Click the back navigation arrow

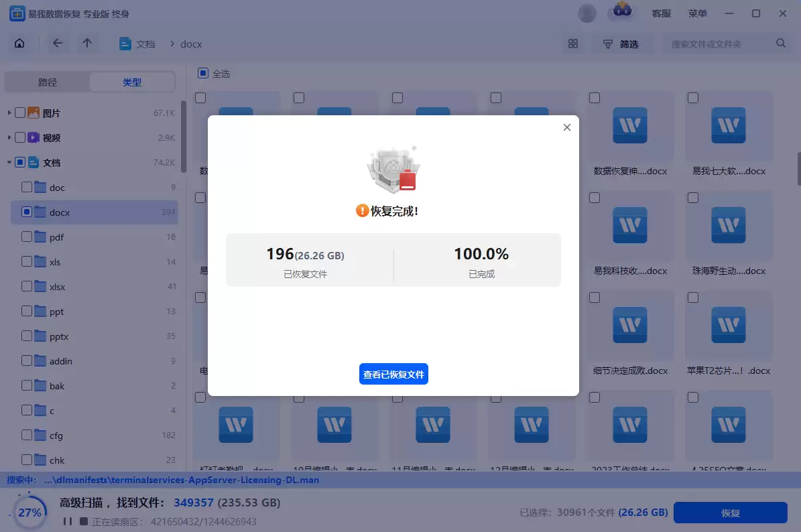pos(57,42)
